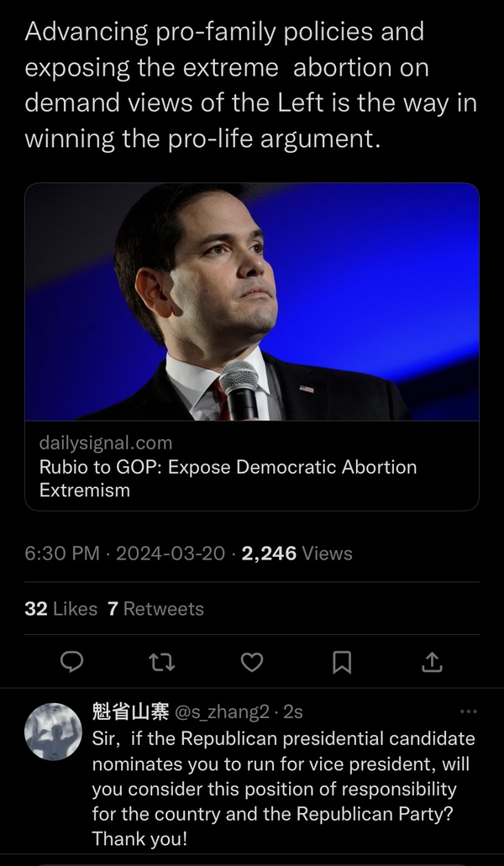Tap the reply speech bubble icon

coord(73,663)
